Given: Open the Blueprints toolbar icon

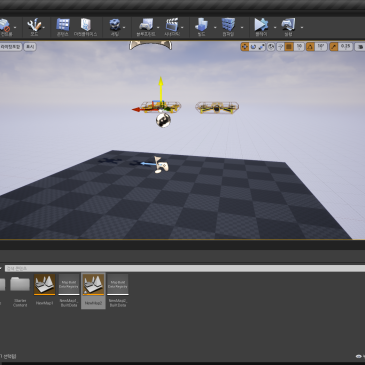Looking at the screenshot, I should click(x=146, y=27).
